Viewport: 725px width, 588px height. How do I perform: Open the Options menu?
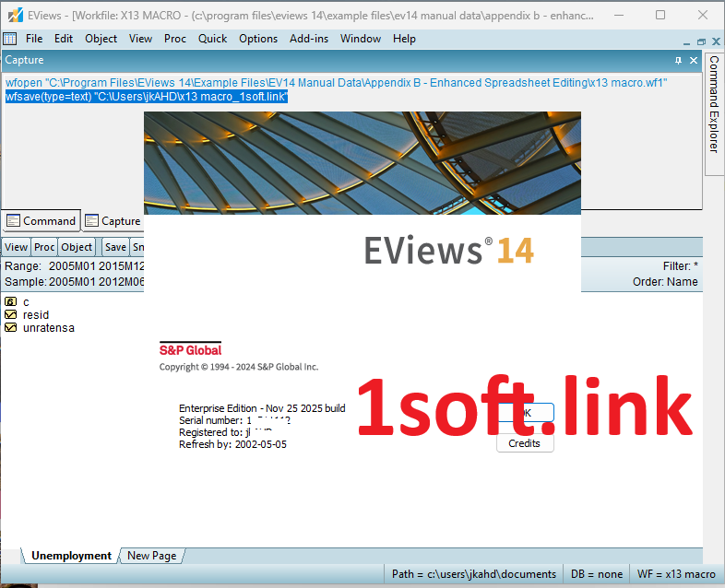coord(258,39)
